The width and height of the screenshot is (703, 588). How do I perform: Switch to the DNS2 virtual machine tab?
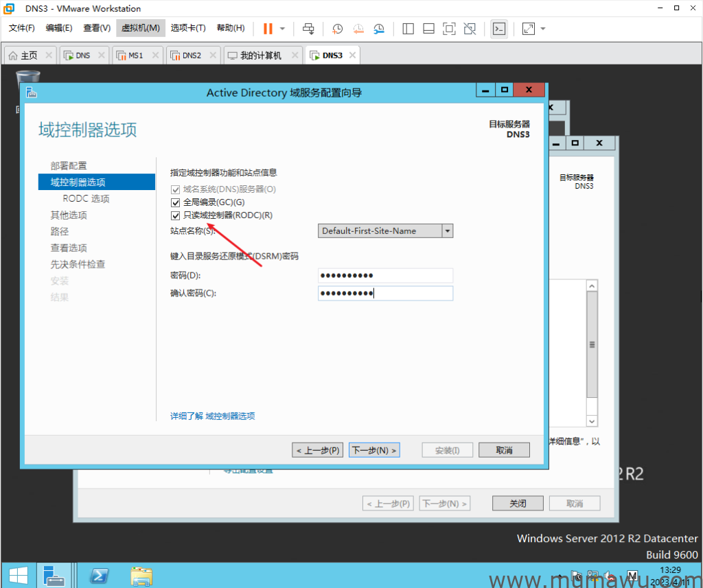click(192, 56)
